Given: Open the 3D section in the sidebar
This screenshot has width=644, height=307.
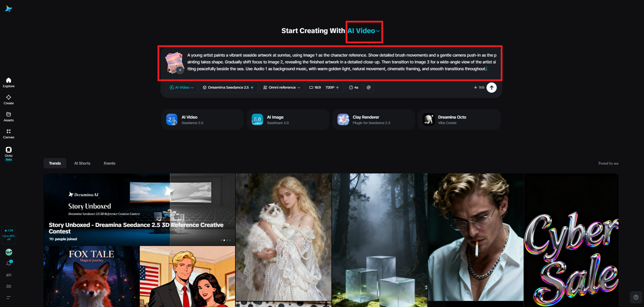Looking at the screenshot, I should 9,286.
